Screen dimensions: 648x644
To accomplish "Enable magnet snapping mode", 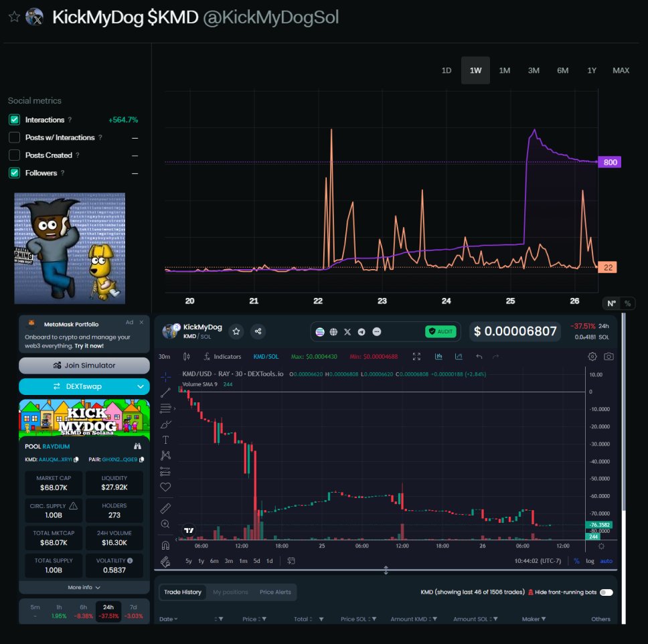I will [x=165, y=545].
